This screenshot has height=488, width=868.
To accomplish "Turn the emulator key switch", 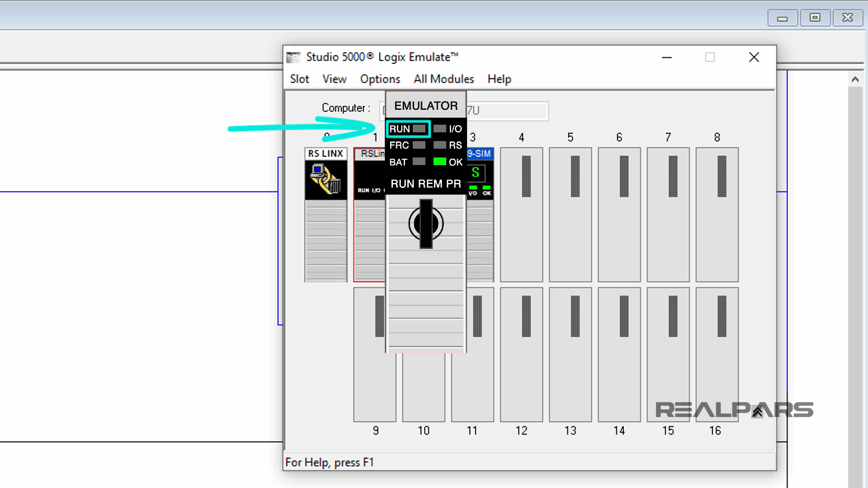I will [x=426, y=224].
